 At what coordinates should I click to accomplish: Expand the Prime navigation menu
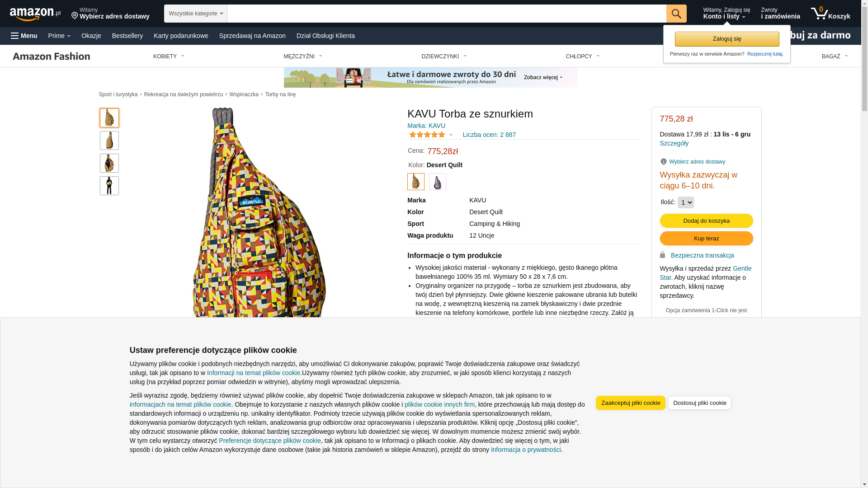tap(59, 36)
